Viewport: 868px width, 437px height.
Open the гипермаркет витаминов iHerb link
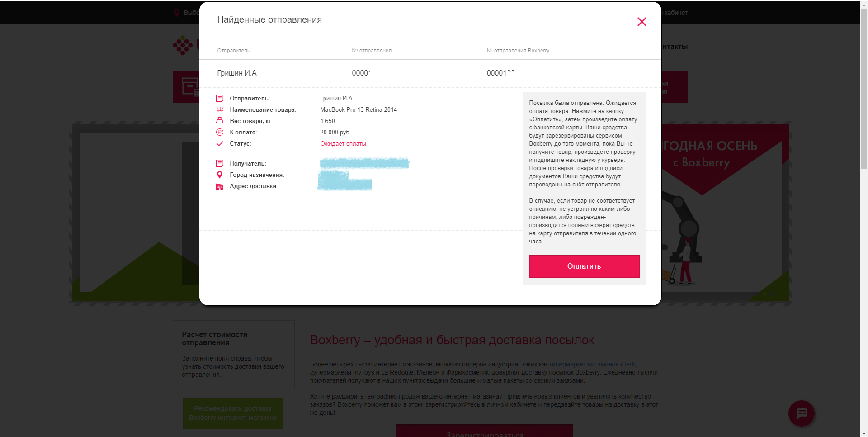coord(593,364)
